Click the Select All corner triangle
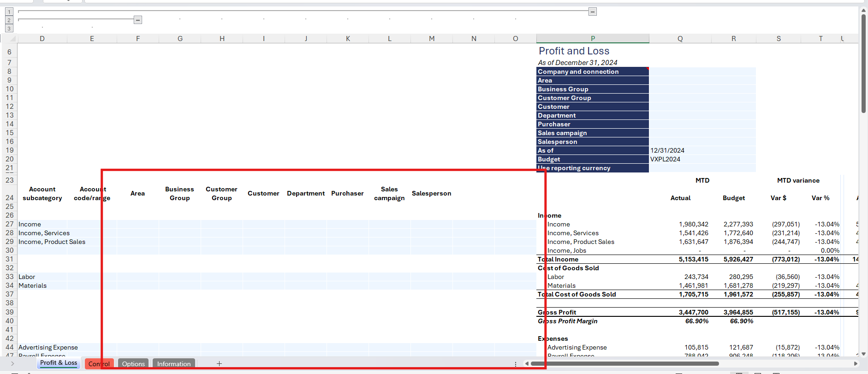The image size is (868, 374). coord(12,39)
